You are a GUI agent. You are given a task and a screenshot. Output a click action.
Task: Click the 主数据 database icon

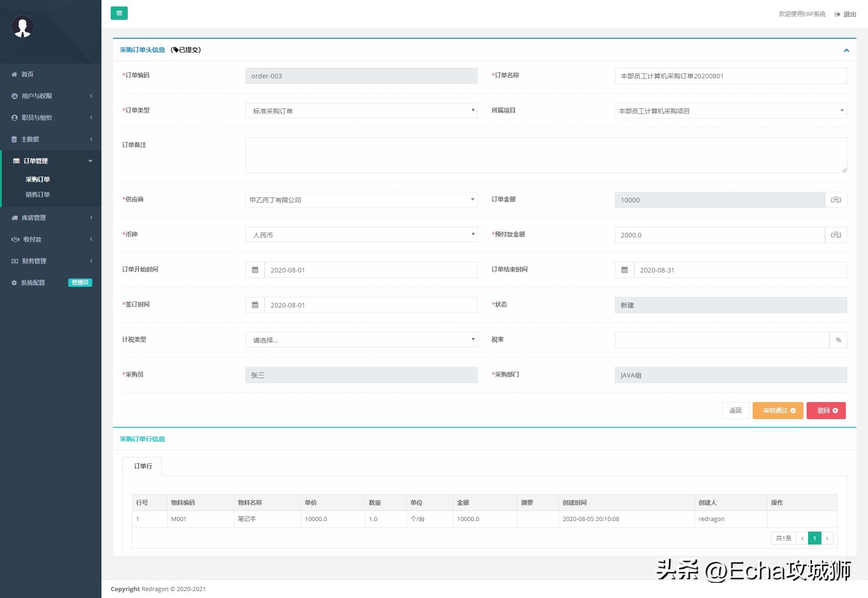[14, 139]
